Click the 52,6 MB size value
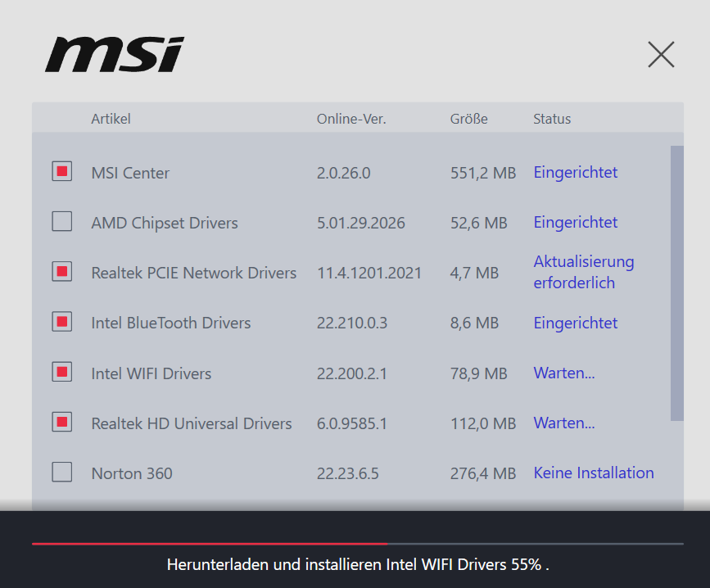This screenshot has width=710, height=588. click(x=478, y=223)
